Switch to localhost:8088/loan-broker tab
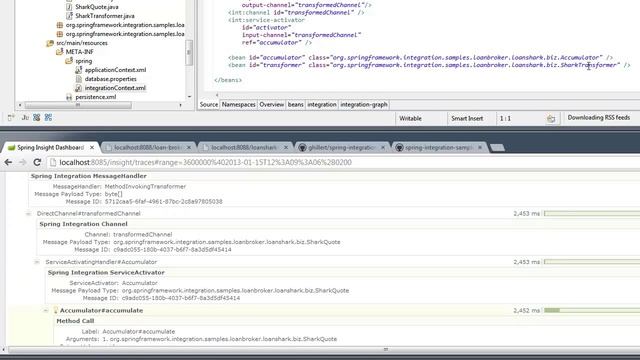640x360 pixels. 148,147
